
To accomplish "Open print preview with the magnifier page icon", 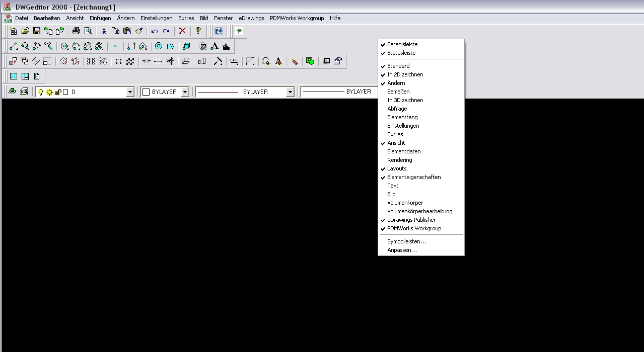I will pyautogui.click(x=88, y=31).
